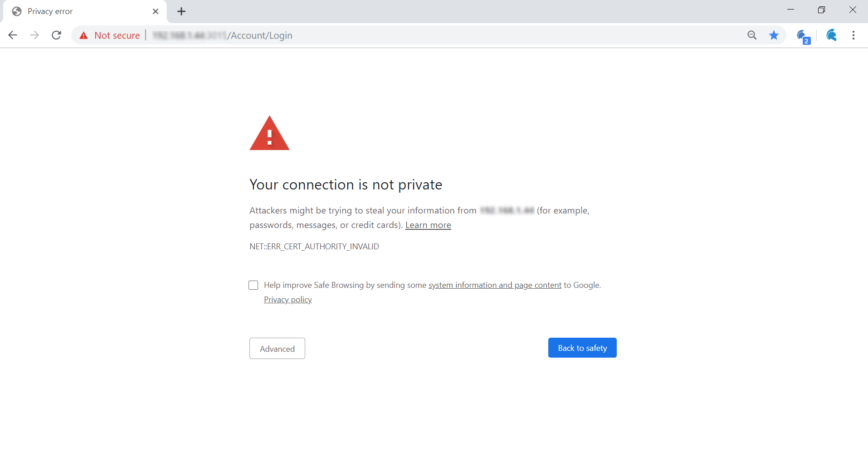The width and height of the screenshot is (868, 461).
Task: Open Chrome three-dot menu
Action: pyautogui.click(x=853, y=35)
